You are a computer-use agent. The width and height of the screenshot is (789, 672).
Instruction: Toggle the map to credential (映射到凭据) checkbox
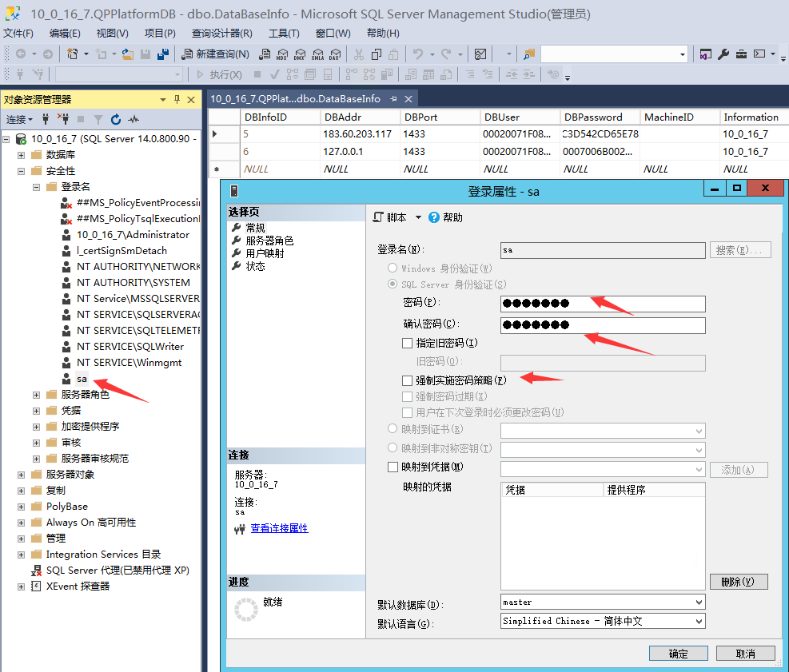(393, 467)
